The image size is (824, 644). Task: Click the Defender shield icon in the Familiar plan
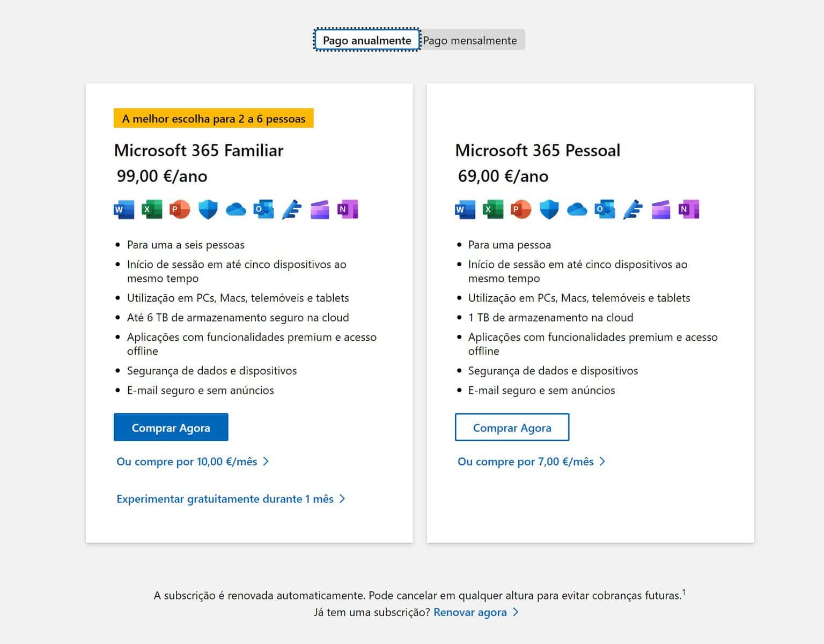[208, 209]
